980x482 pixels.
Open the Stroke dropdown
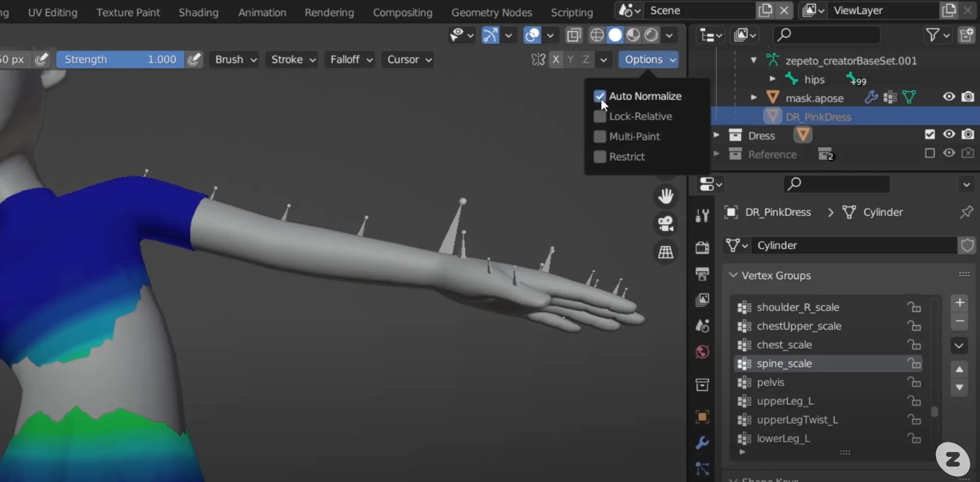tap(293, 59)
